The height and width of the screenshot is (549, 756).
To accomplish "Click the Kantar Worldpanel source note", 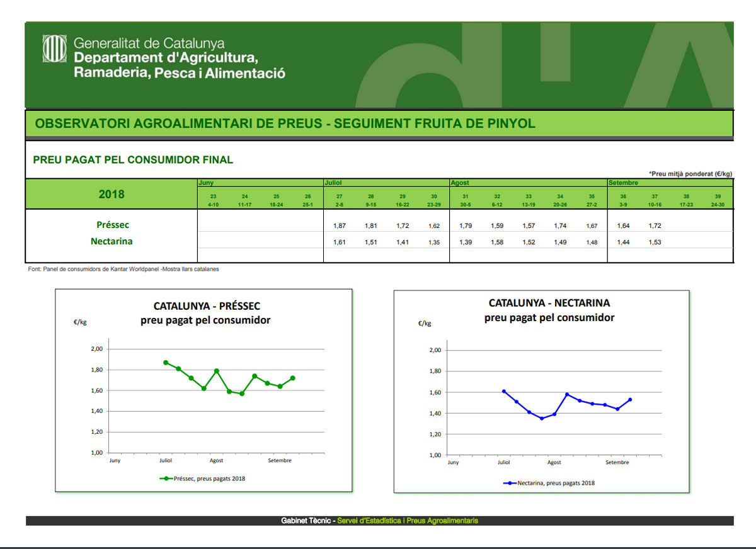I will (123, 269).
